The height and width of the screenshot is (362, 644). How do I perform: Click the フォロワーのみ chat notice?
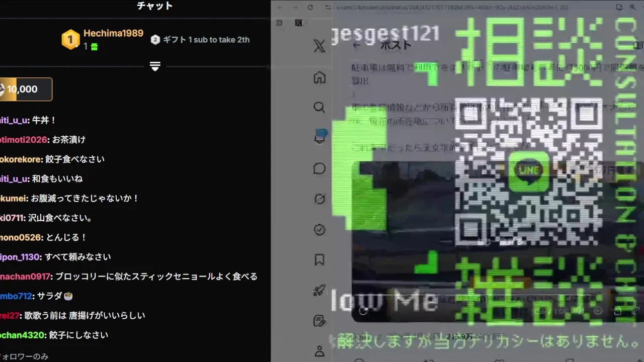(24, 356)
